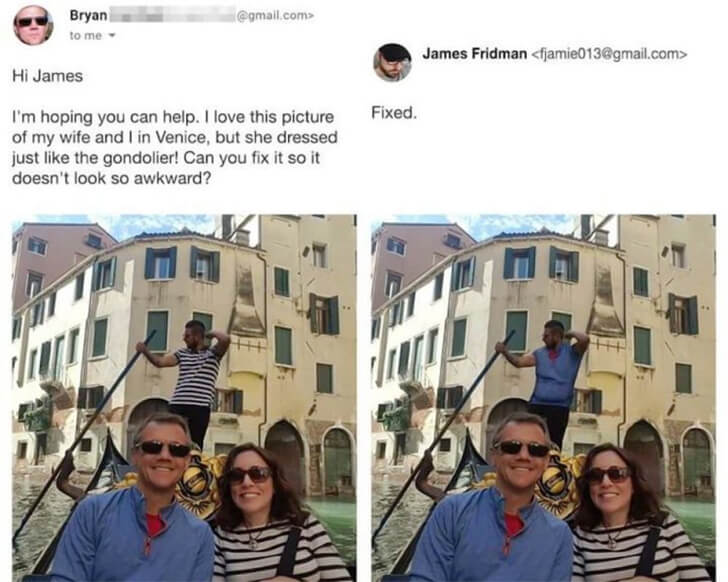This screenshot has height=582, width=728.
Task: Open the edited "Fixed" photo attachment
Action: point(544,398)
